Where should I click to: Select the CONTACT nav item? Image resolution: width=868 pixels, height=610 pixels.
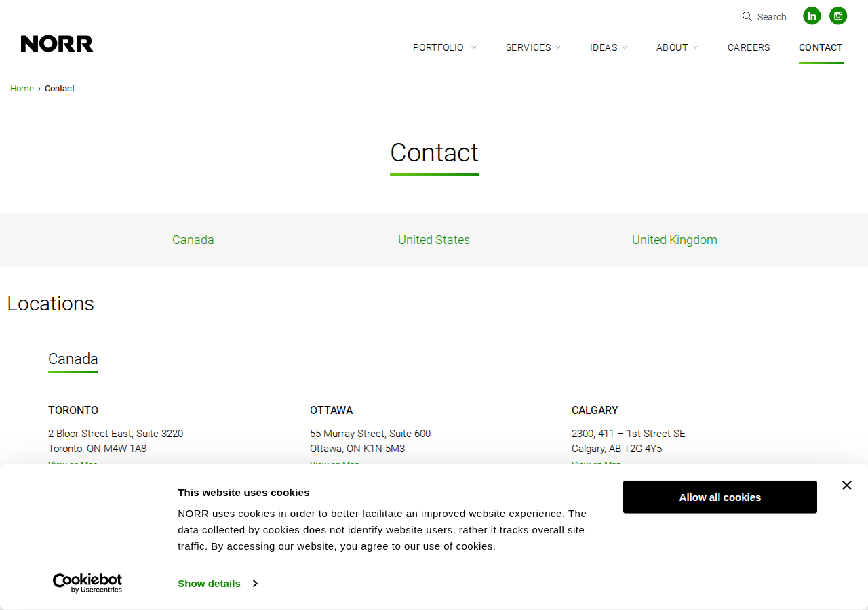click(821, 47)
